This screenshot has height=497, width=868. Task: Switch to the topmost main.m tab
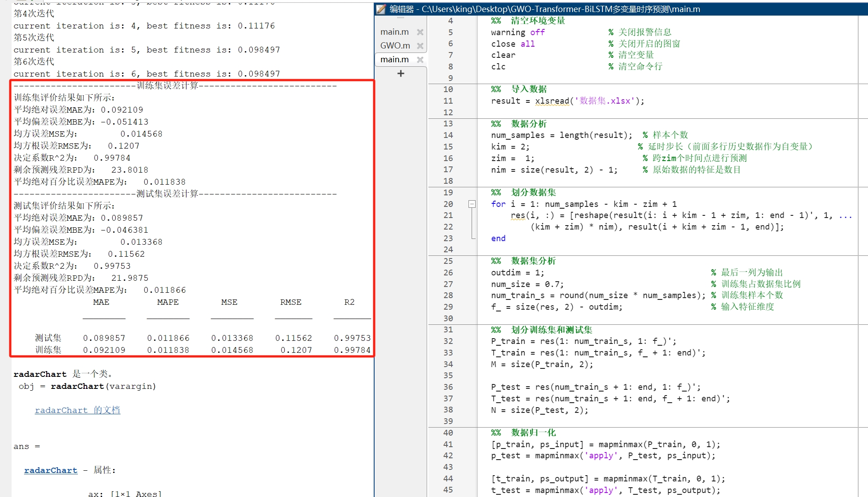tap(394, 32)
